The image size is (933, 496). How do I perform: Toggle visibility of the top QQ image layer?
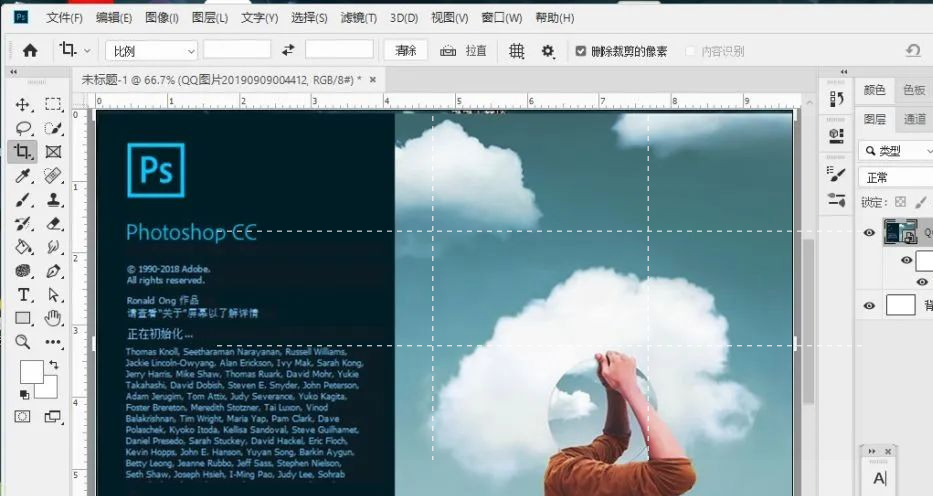coord(869,233)
